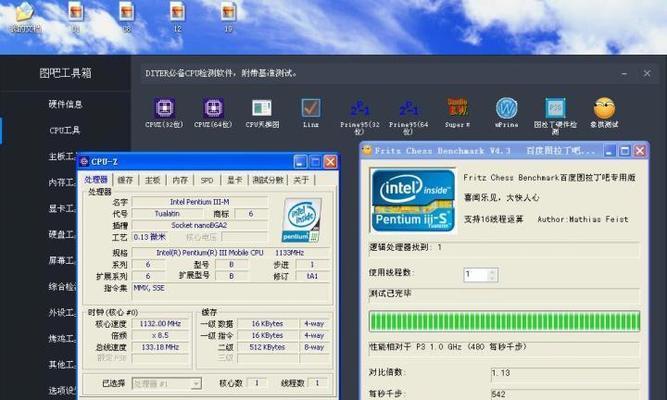667x400 pixels.
Task: Close the CPU-Z window
Action: click(x=330, y=162)
